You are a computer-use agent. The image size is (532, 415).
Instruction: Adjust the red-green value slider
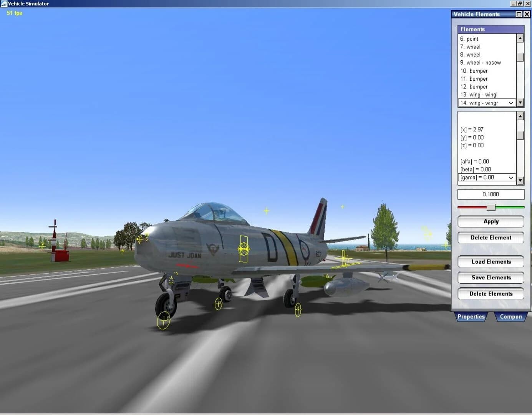click(x=491, y=207)
